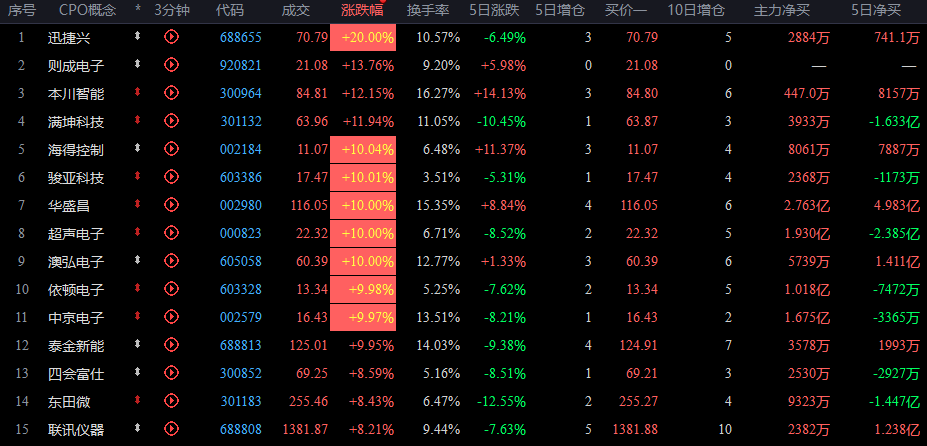927x446 pixels.
Task: Open the 3-minute play icon for 骏亚科技
Action: point(171,176)
